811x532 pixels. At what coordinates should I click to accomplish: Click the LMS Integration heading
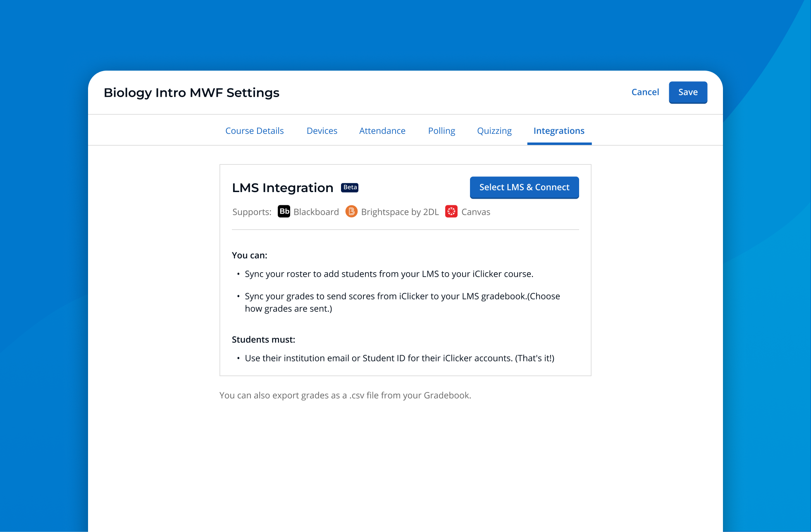pos(282,188)
